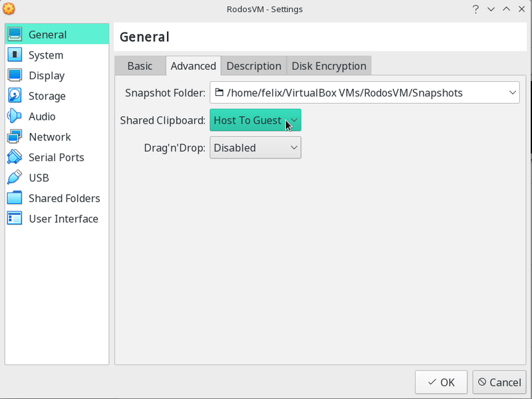Open the Drag'n'Drop mode dropdown
The width and height of the screenshot is (532, 399).
pos(255,148)
